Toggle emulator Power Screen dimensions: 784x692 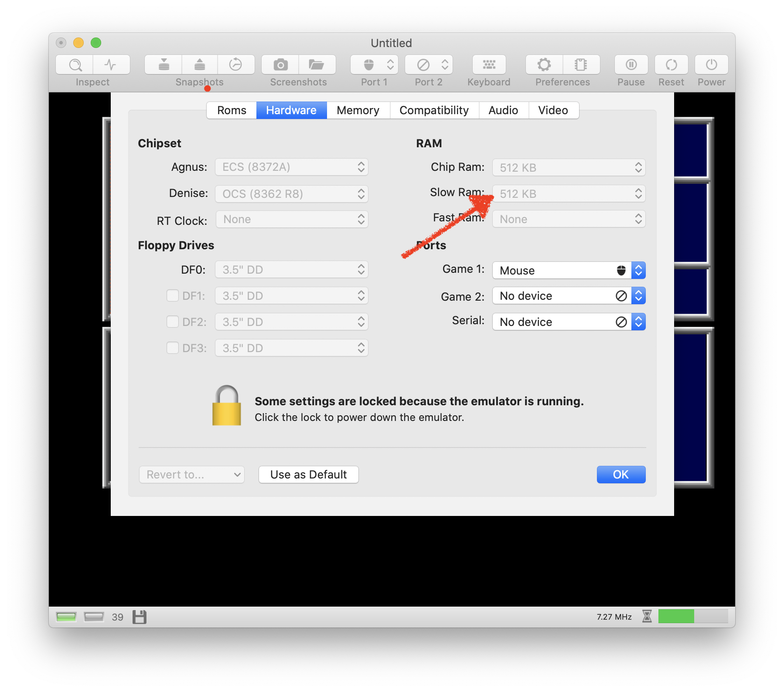[x=711, y=65]
